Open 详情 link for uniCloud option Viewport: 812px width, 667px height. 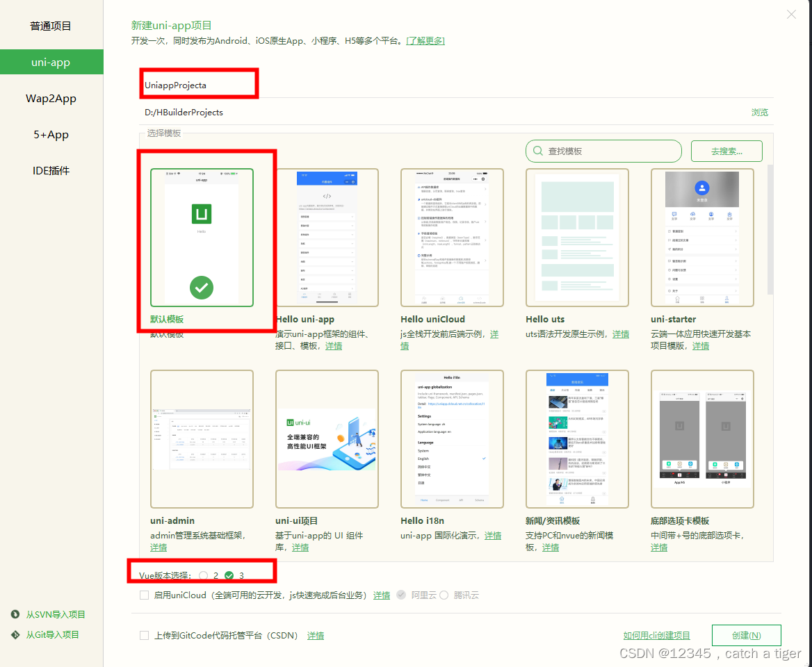382,595
